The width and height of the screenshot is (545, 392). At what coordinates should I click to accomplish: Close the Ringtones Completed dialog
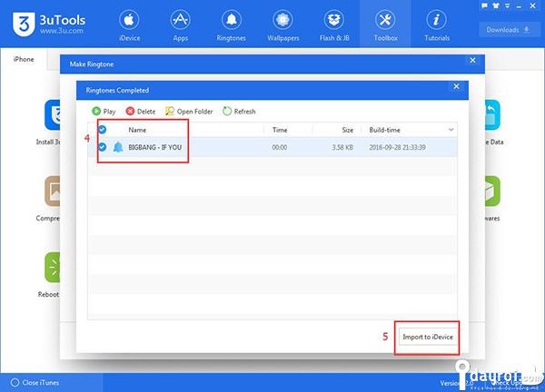[x=454, y=86]
